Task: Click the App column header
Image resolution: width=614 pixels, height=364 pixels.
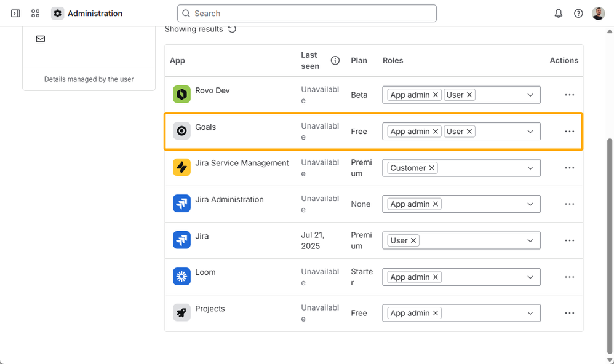Action: point(177,61)
